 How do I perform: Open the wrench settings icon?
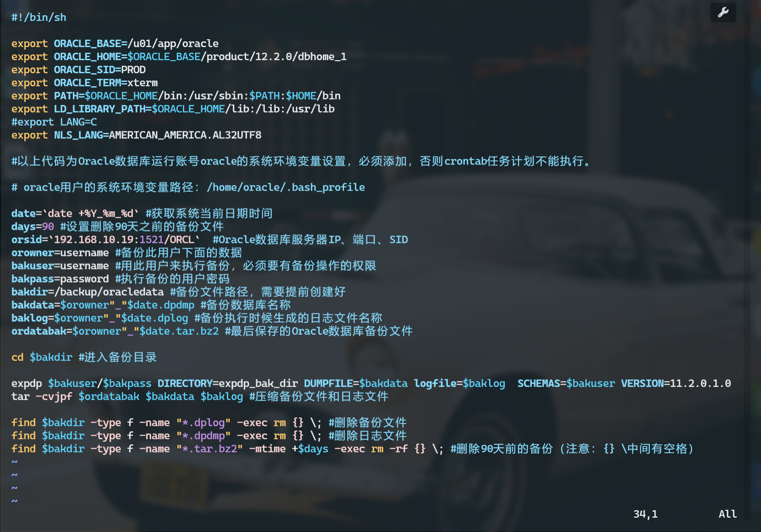[723, 12]
